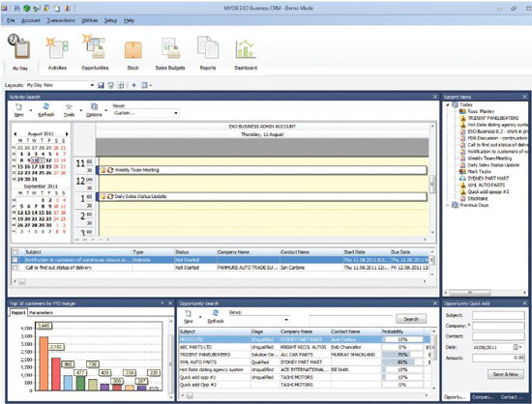Click the Save & New button
The width and height of the screenshot is (532, 404).
click(x=506, y=374)
